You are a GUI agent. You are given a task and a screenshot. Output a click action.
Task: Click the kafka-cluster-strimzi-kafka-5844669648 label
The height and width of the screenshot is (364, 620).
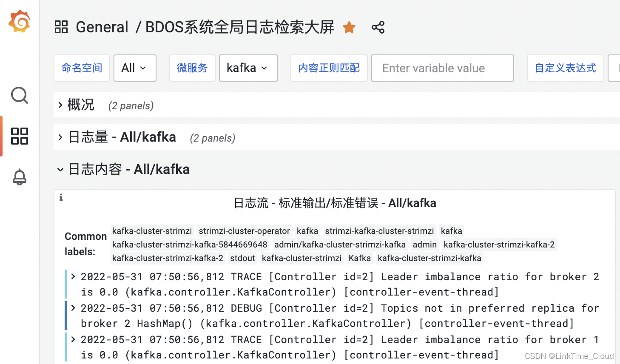pos(190,245)
